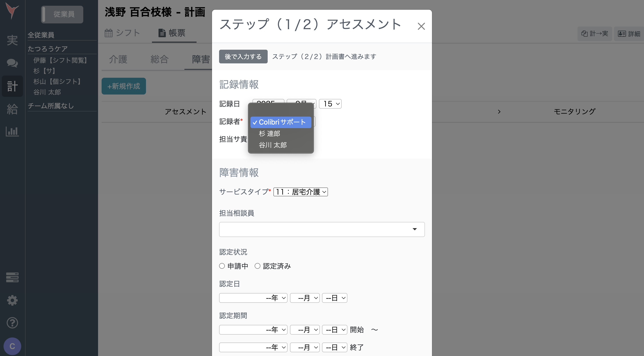Screen dimensions: 644x356
Task: Switch to the 総合 tab
Action: pyautogui.click(x=159, y=59)
